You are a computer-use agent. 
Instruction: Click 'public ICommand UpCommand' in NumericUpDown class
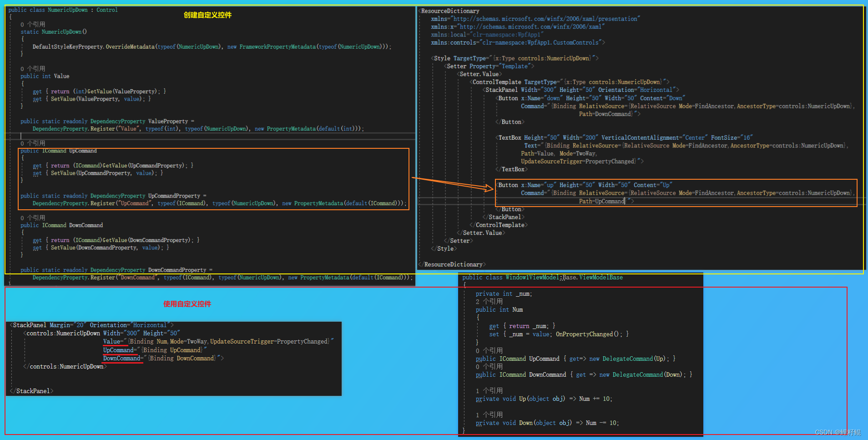pos(59,151)
